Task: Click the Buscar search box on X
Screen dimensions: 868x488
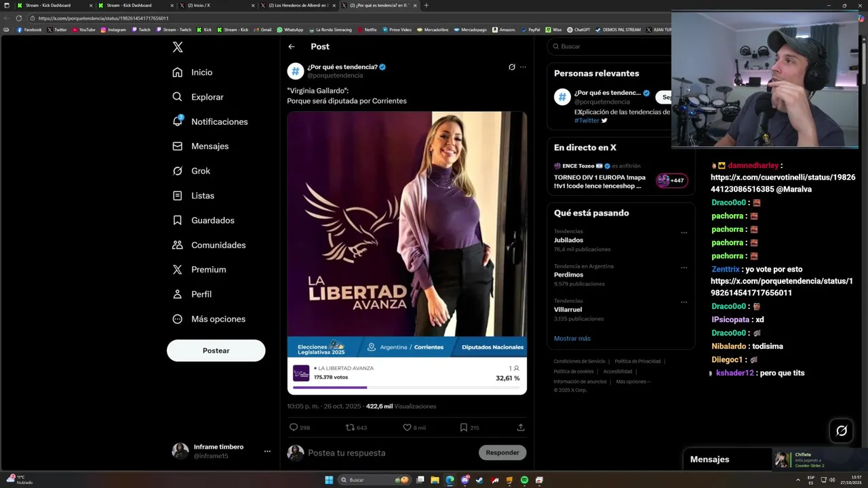Action: click(x=610, y=46)
